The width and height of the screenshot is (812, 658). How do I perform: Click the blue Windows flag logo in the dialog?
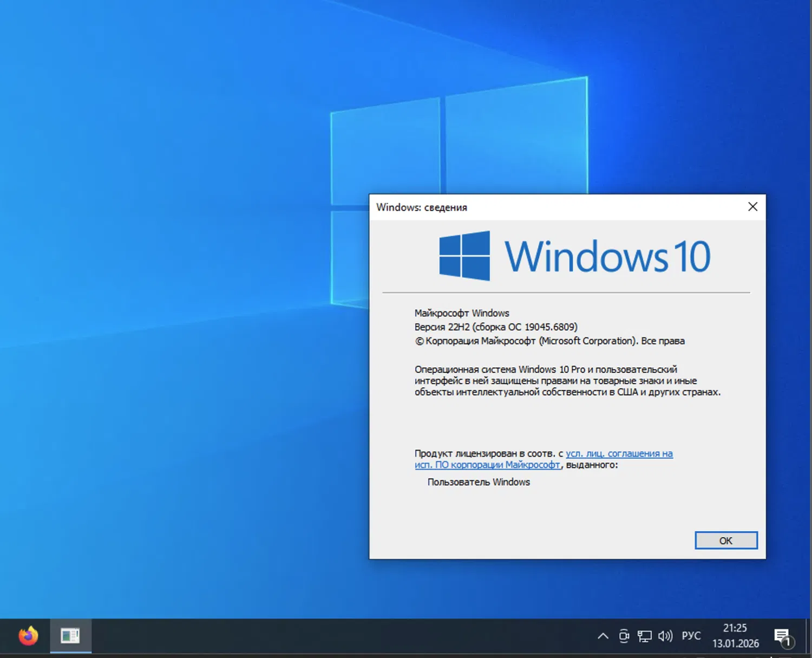(x=464, y=255)
